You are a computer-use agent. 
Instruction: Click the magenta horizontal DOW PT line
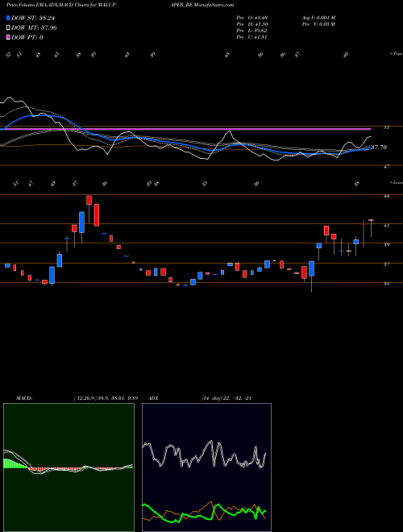pos(187,129)
